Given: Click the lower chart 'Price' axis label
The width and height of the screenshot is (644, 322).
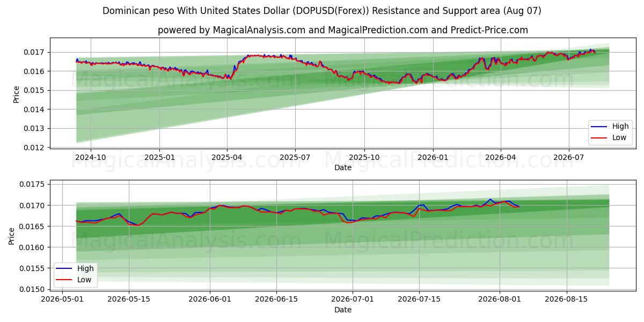Looking at the screenshot, I should coord(12,236).
